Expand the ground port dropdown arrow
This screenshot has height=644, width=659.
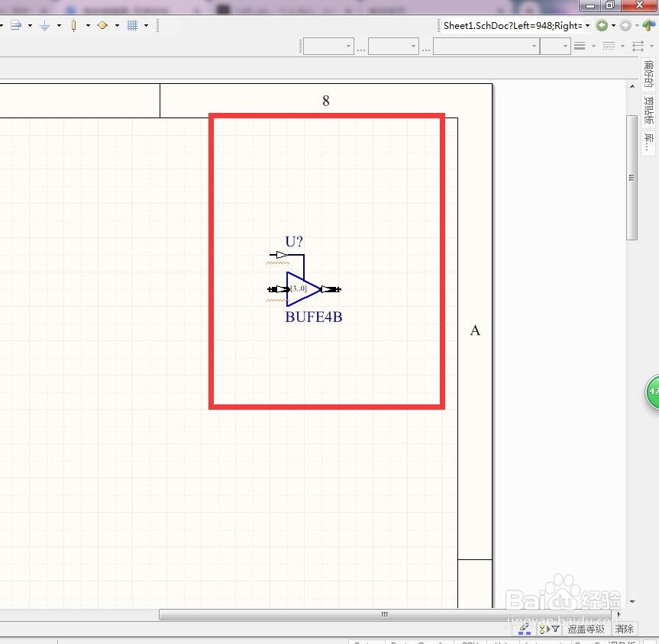point(59,26)
